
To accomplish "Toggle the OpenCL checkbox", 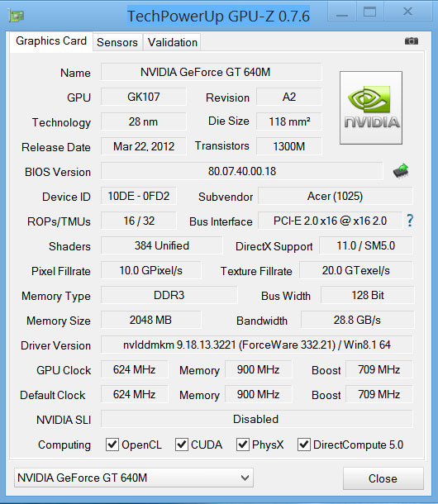I will tap(112, 445).
